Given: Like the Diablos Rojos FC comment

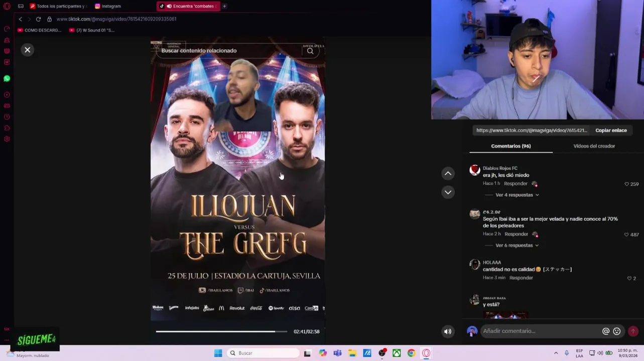Looking at the screenshot, I should tap(626, 184).
